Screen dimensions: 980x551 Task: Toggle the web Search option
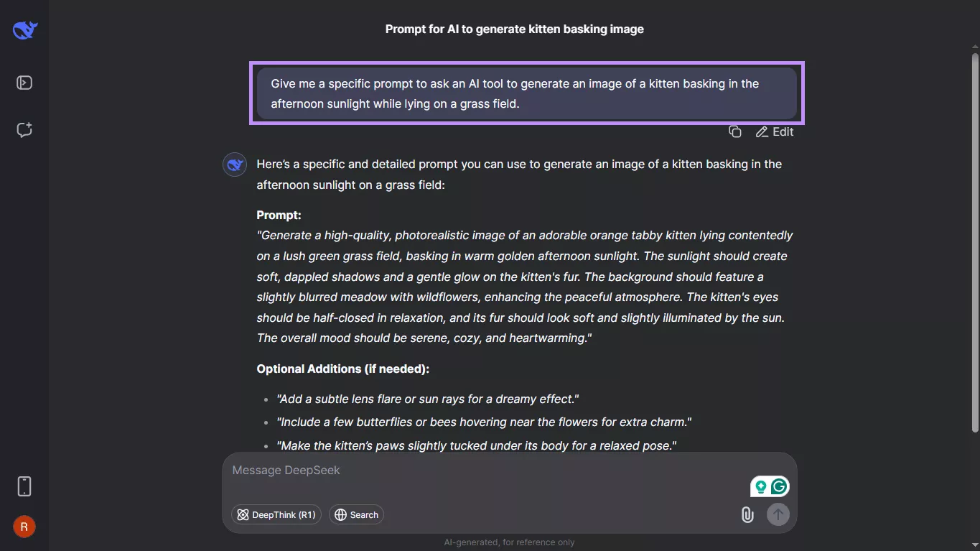coord(357,514)
